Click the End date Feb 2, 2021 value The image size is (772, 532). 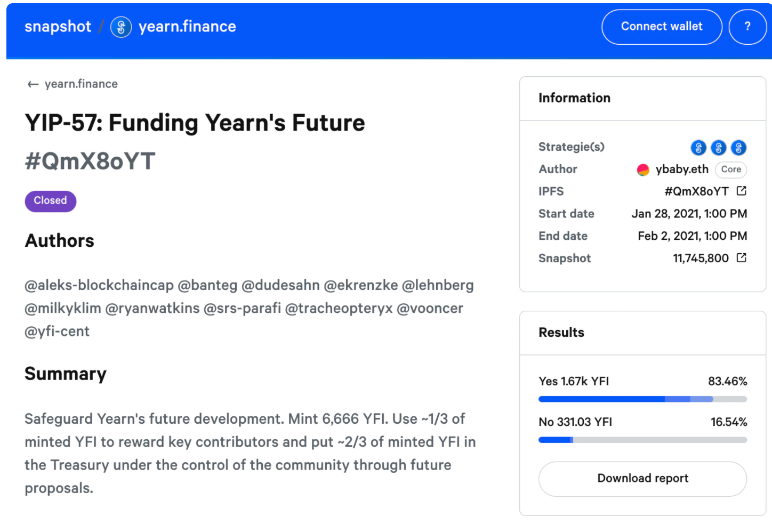[x=692, y=236]
